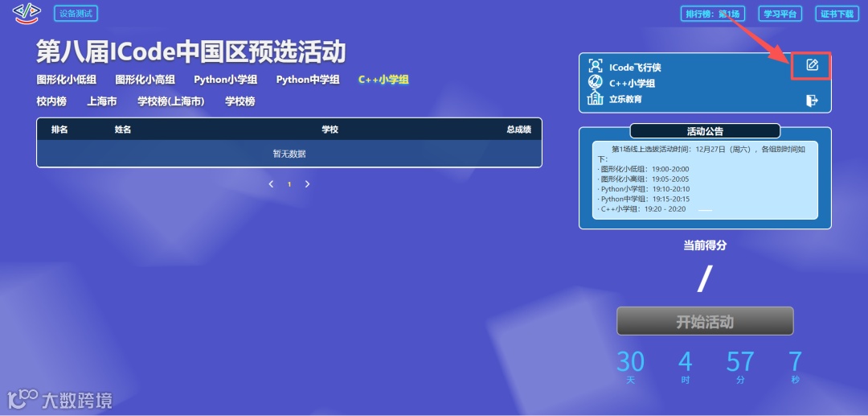The width and height of the screenshot is (868, 416).
Task: Show the 校内榜 ranking
Action: (x=51, y=101)
